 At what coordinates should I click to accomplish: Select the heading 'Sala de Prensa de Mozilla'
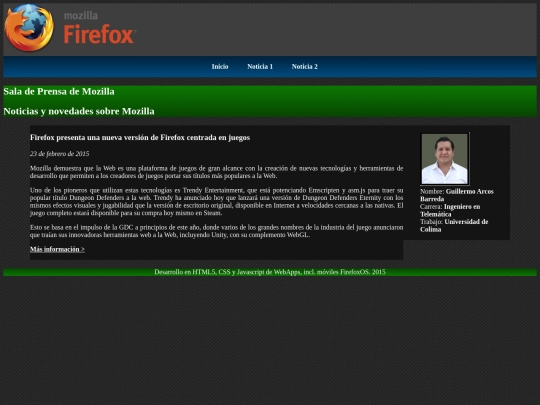tap(59, 91)
